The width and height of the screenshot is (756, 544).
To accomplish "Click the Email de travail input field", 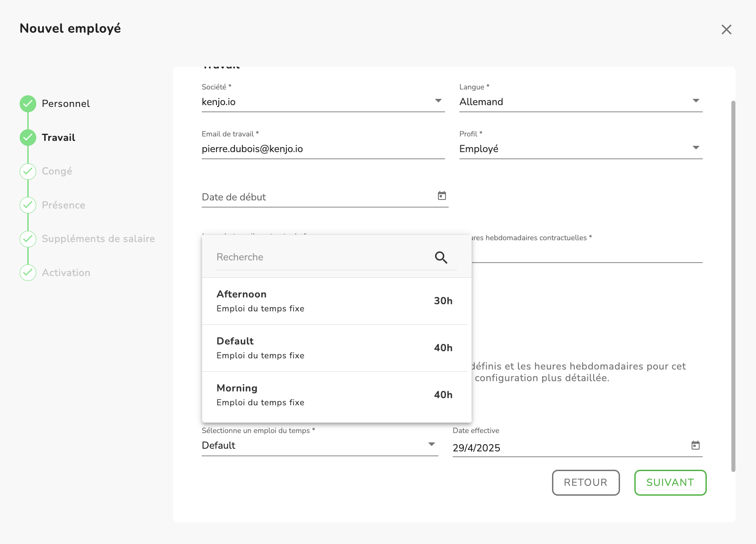I will click(323, 149).
